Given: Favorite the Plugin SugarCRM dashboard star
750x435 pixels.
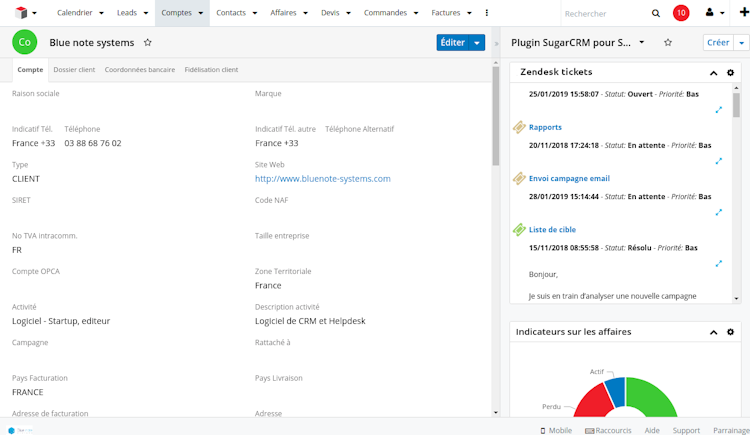Looking at the screenshot, I should [668, 43].
